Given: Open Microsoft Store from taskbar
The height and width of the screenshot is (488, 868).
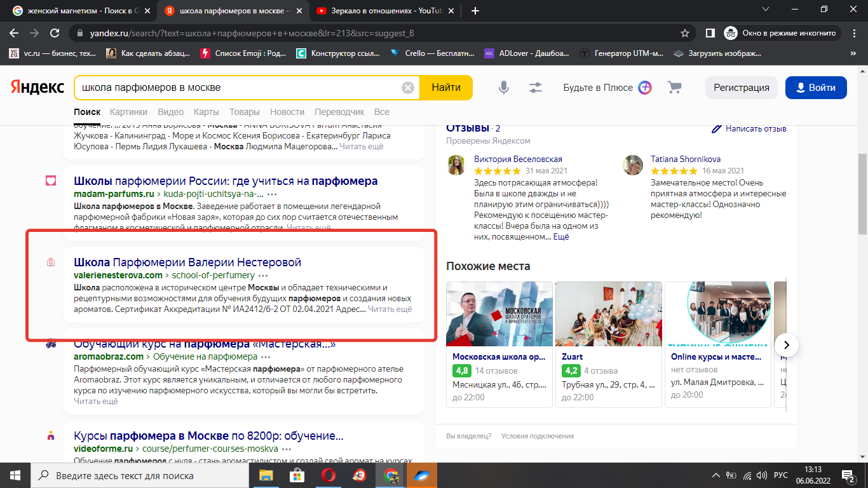Looking at the screenshot, I should [x=297, y=475].
